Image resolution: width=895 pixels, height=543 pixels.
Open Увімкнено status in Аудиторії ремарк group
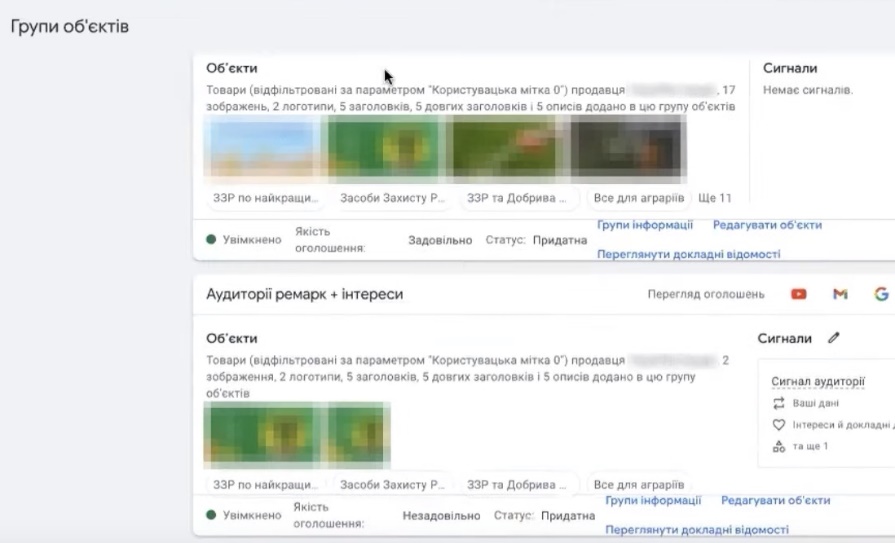pos(250,515)
